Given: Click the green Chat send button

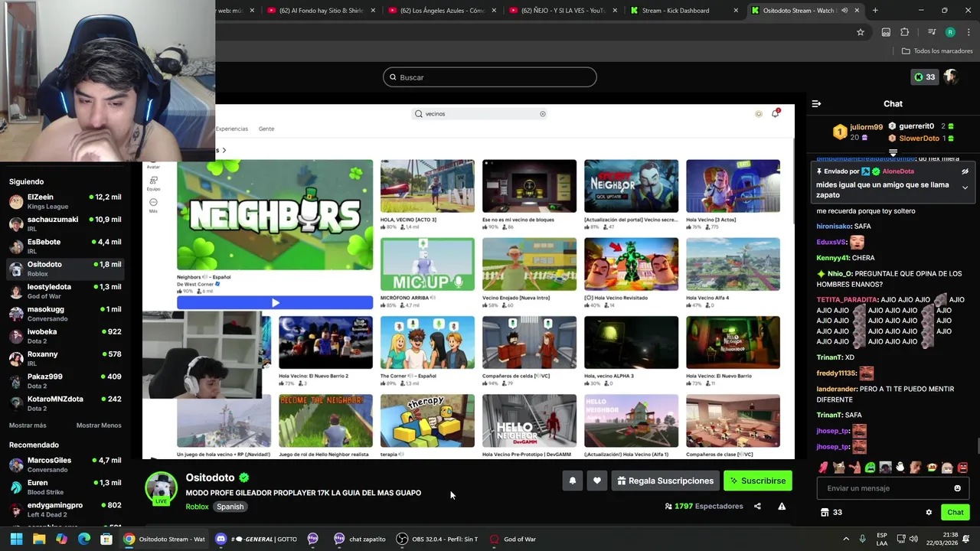Looking at the screenshot, I should [x=955, y=513].
